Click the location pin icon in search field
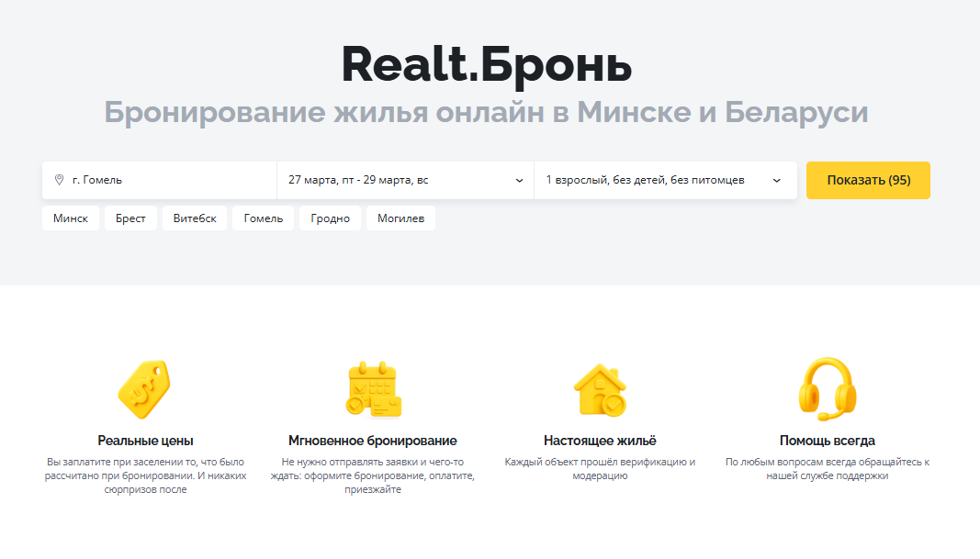 [59, 180]
